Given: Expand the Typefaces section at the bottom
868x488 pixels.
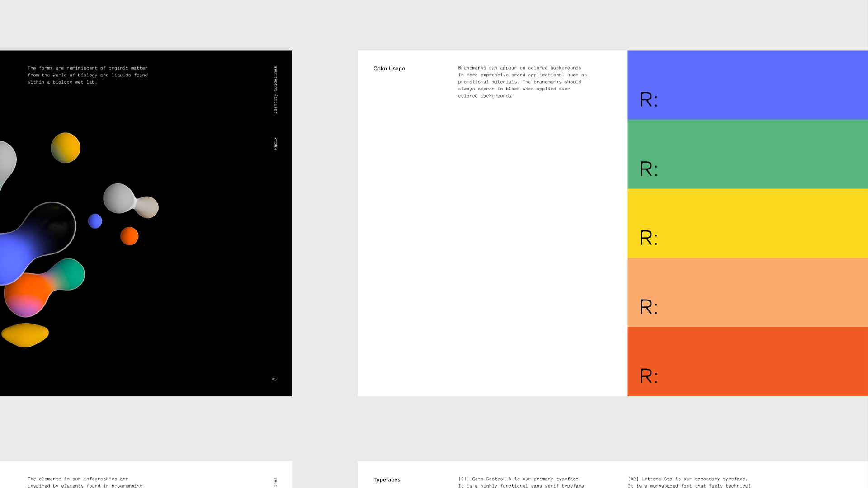Looking at the screenshot, I should [387, 479].
